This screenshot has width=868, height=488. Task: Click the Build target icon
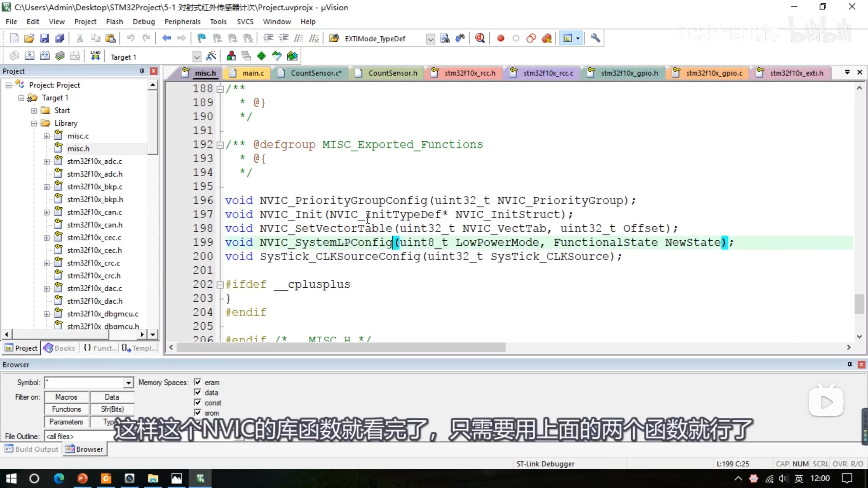point(29,56)
